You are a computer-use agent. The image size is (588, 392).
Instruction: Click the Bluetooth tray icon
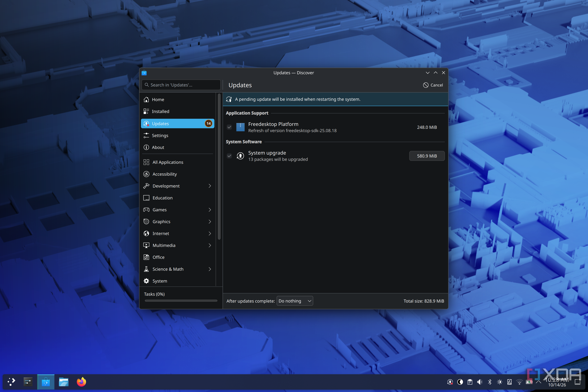tap(490, 382)
